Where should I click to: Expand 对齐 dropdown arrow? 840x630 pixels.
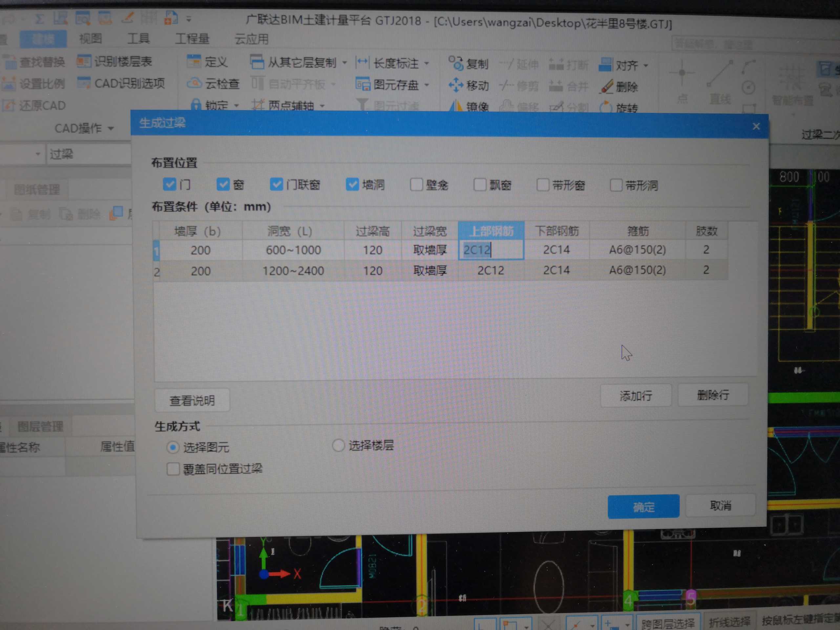pos(646,66)
